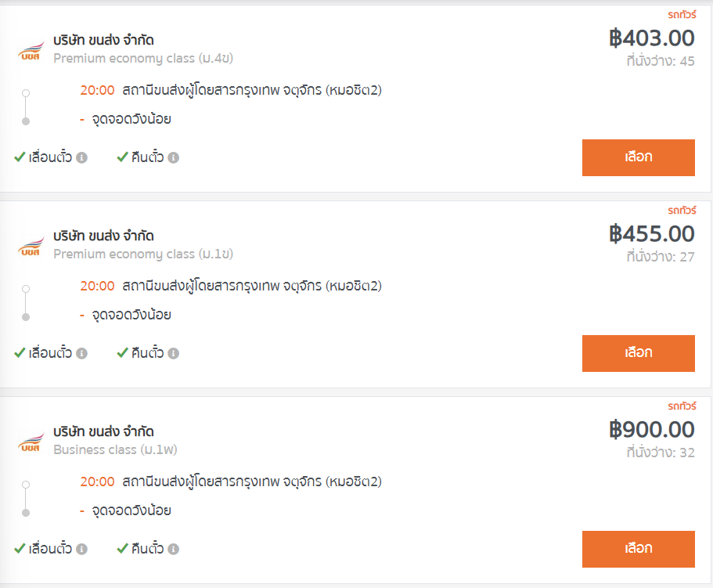This screenshot has width=713, height=588.
Task: Select the ฿455.00 Premium economy trip
Action: 638,352
